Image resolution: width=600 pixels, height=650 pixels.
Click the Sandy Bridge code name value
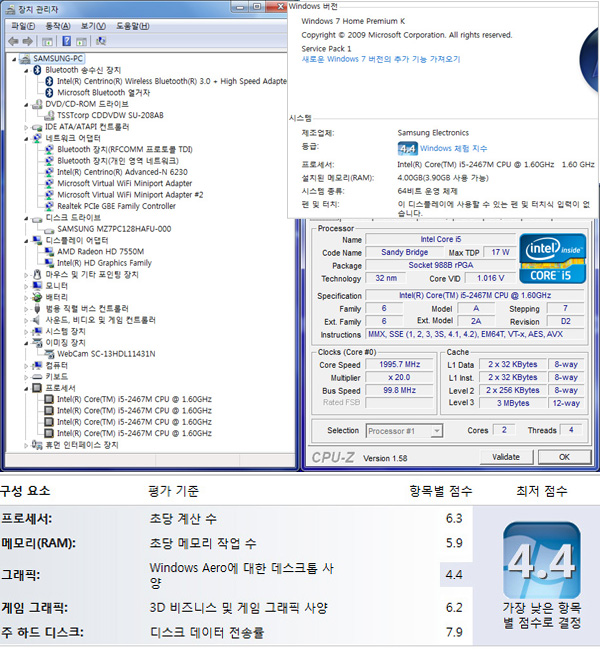(404, 252)
